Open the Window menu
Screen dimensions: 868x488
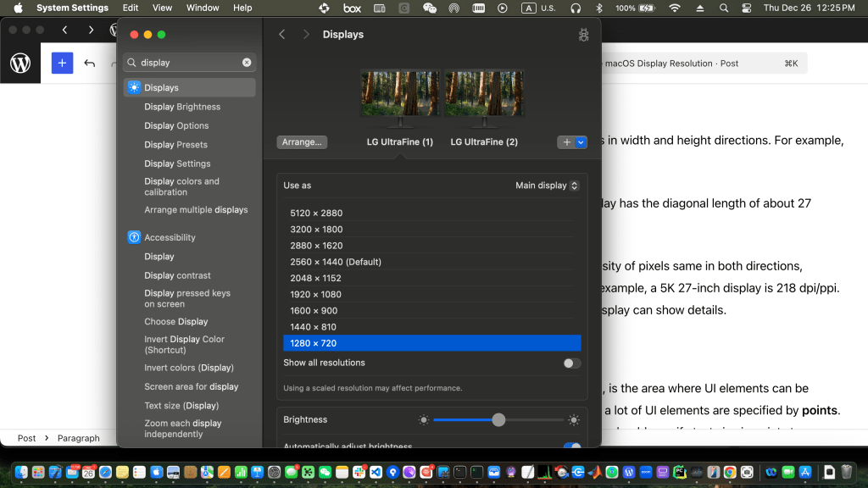coord(203,8)
